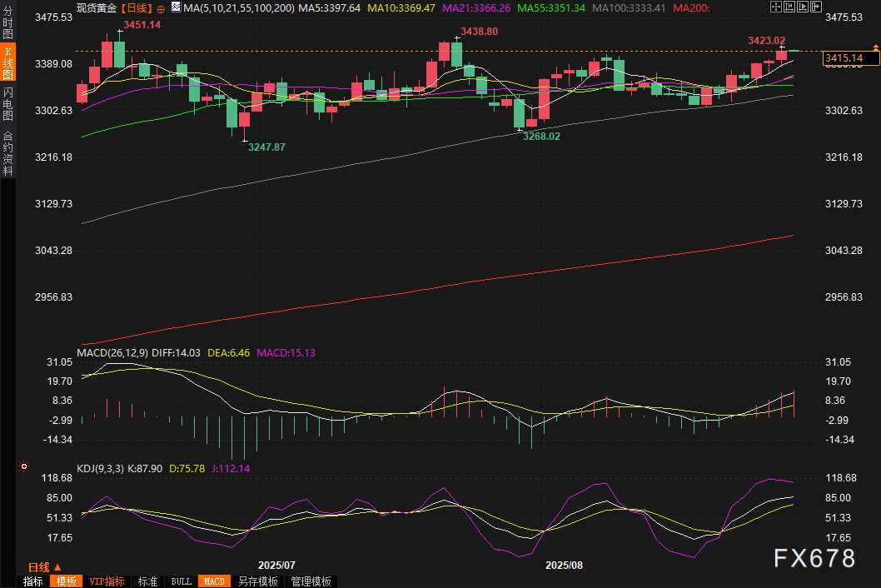This screenshot has width=881, height=588.
Task: Open the KDJ(9,3,3) indicator settings
Action: tap(100, 469)
